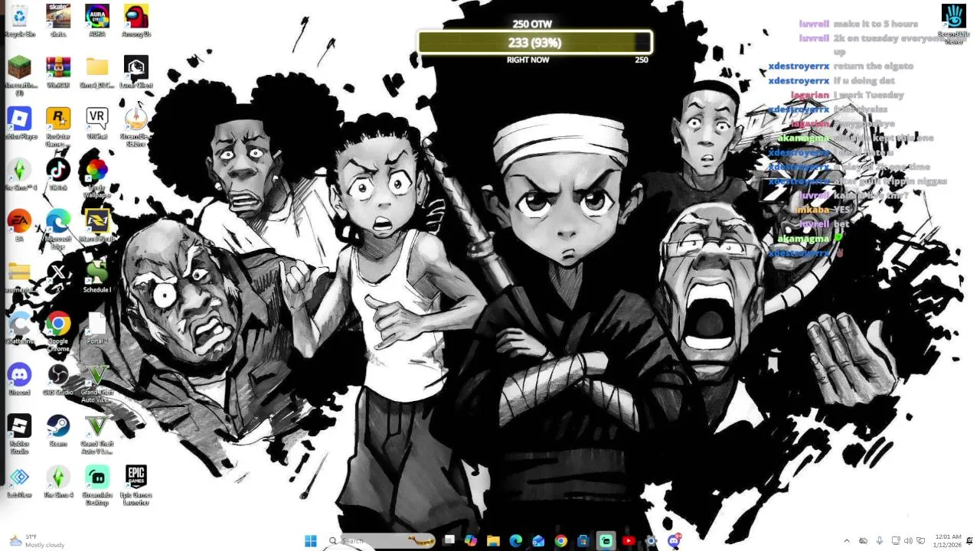This screenshot has width=980, height=551.
Task: Open the YouTube taskbar icon
Action: pos(629,541)
